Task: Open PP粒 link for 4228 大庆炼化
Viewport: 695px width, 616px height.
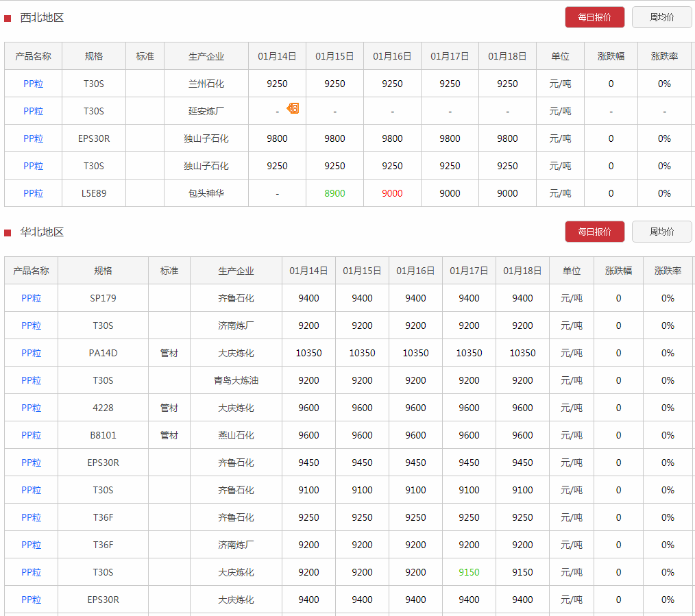Action: point(31,408)
